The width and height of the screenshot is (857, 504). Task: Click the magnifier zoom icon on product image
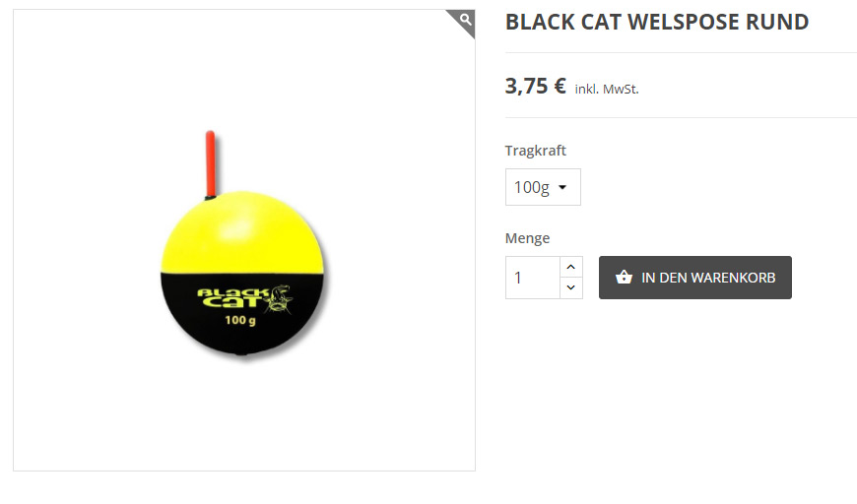(465, 21)
